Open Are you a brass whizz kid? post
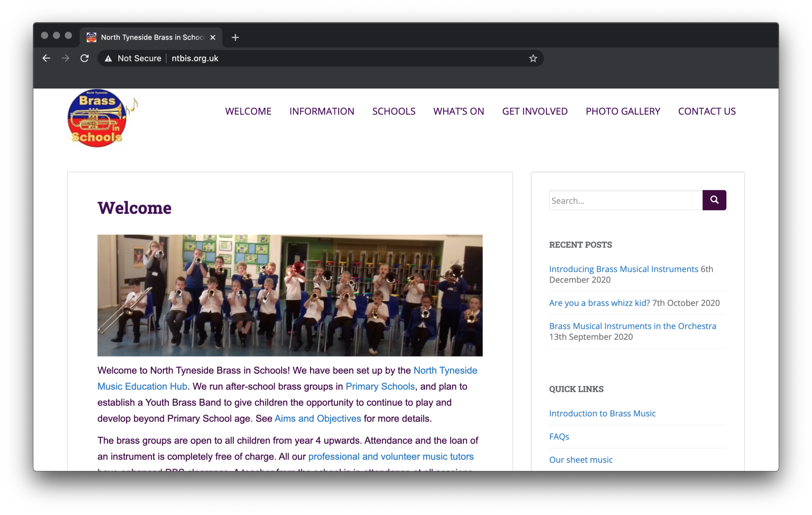This screenshot has width=812, height=515. click(599, 303)
